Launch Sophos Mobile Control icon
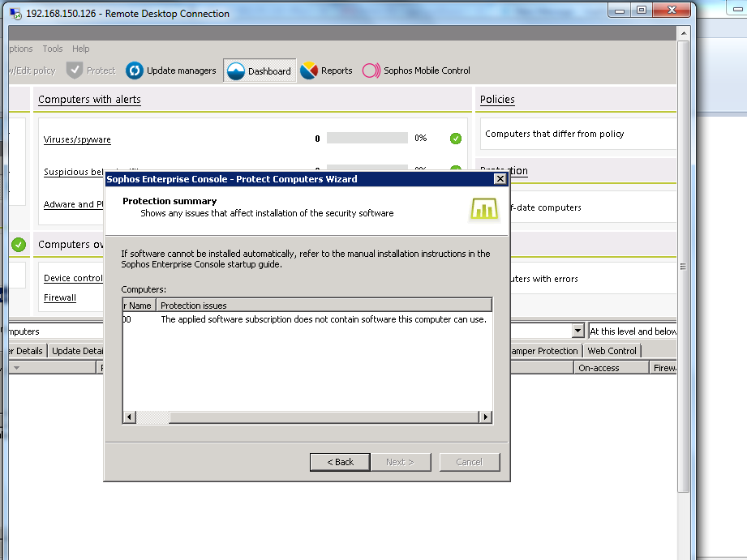747x560 pixels. pos(371,71)
